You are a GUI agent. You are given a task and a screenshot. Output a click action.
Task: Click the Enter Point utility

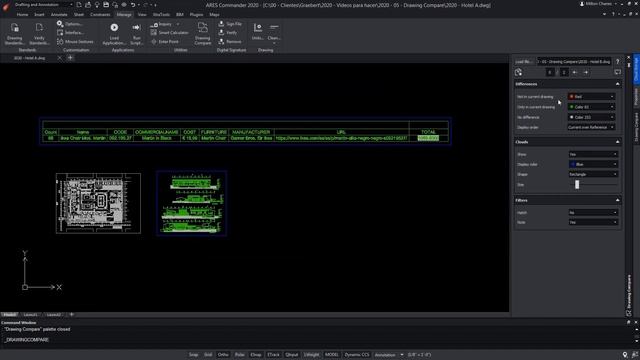point(164,42)
